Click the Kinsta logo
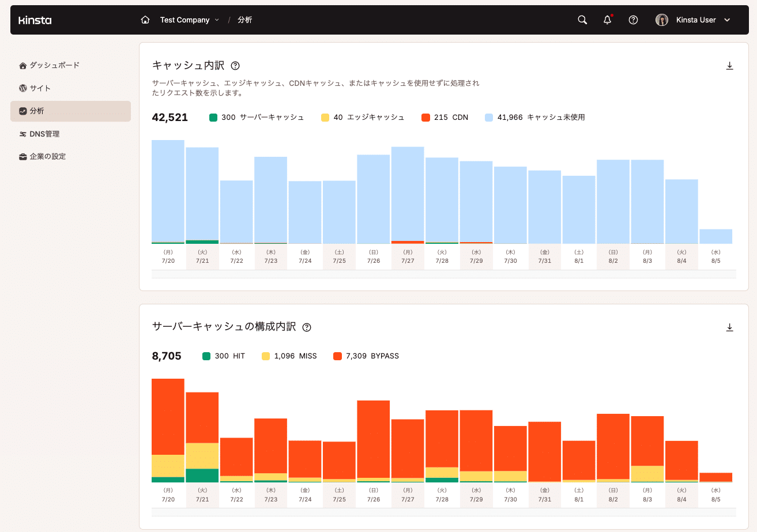The width and height of the screenshot is (757, 532). pyautogui.click(x=35, y=20)
